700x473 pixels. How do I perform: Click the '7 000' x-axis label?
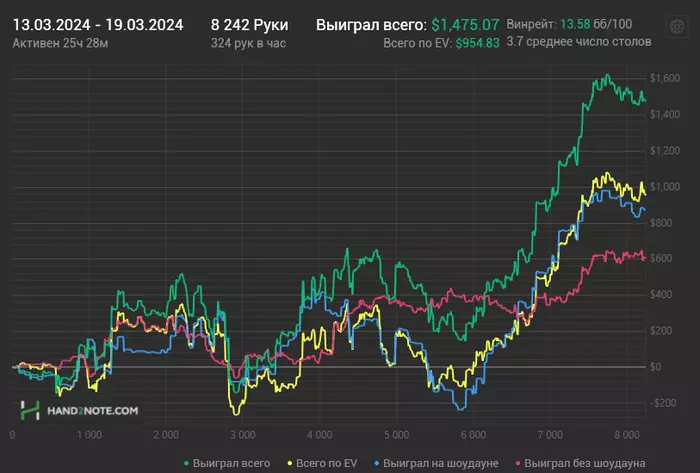click(x=550, y=435)
